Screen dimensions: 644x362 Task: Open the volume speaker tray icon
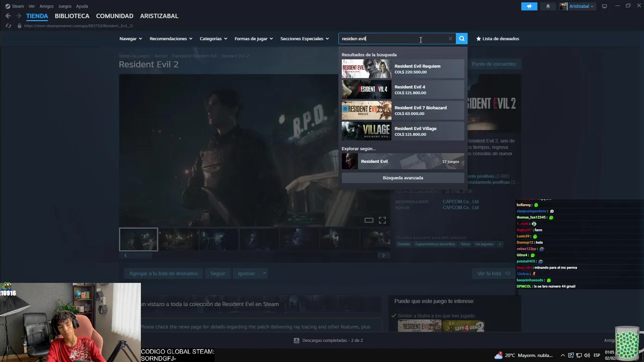coord(587,355)
